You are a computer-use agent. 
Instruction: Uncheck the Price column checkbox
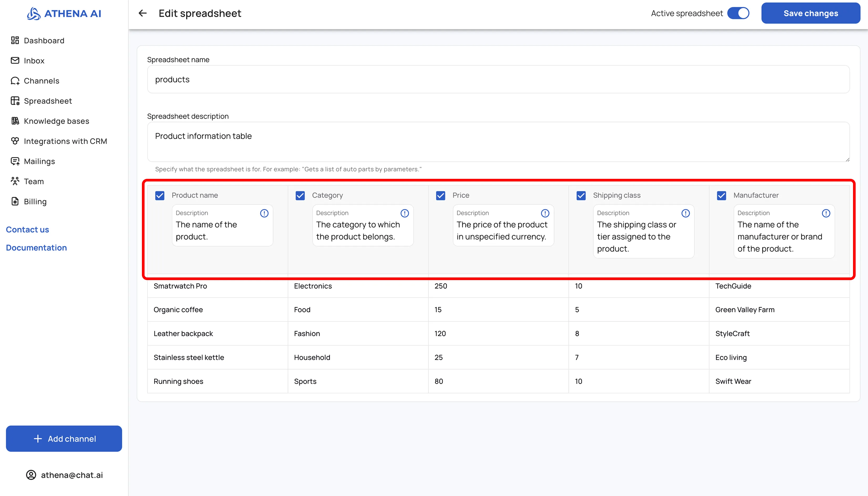pos(440,196)
